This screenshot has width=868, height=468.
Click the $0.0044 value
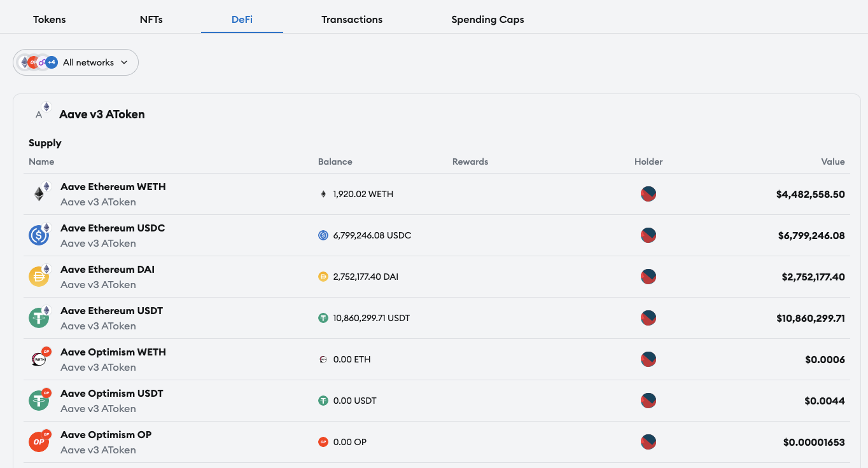point(825,401)
